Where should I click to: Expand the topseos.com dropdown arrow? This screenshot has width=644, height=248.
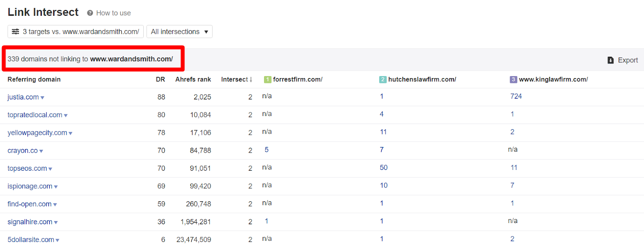pos(50,169)
